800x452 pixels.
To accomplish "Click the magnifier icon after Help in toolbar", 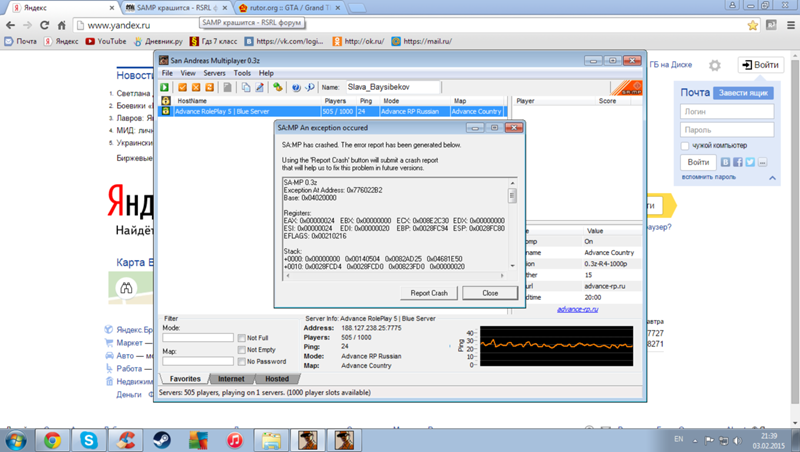I will (309, 87).
